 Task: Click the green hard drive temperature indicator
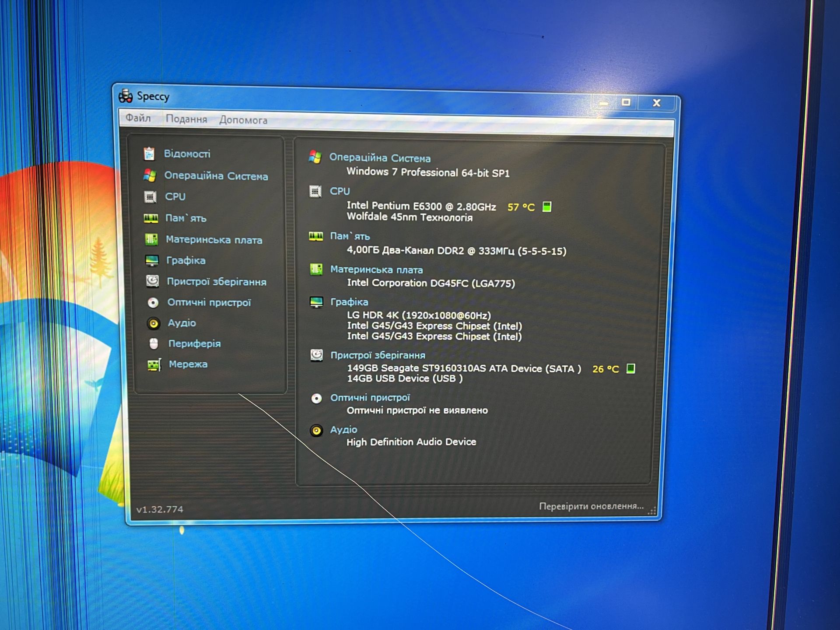pos(630,368)
